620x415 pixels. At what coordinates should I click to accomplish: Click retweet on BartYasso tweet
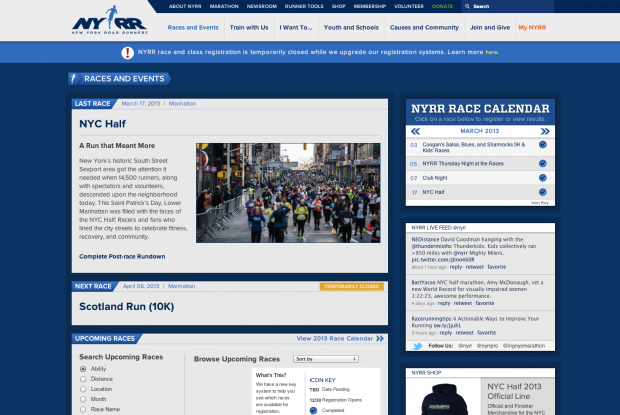(463, 304)
